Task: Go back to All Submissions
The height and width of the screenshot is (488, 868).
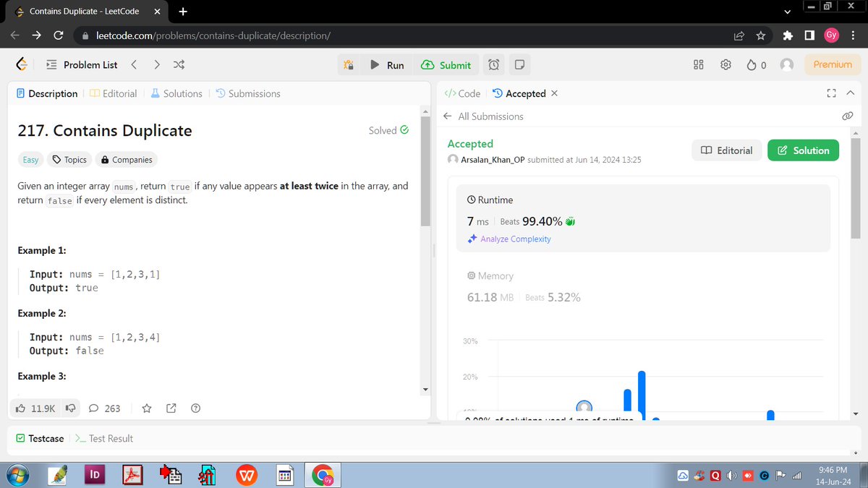Action: point(483,116)
